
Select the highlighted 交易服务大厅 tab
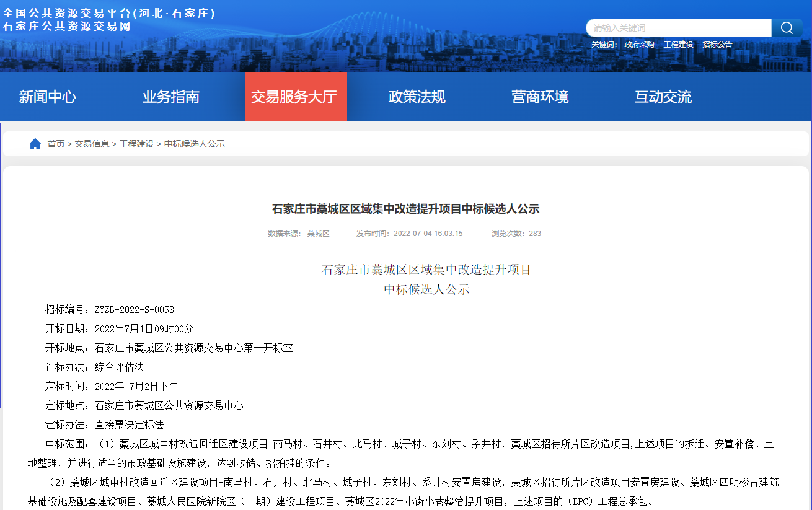[x=294, y=97]
